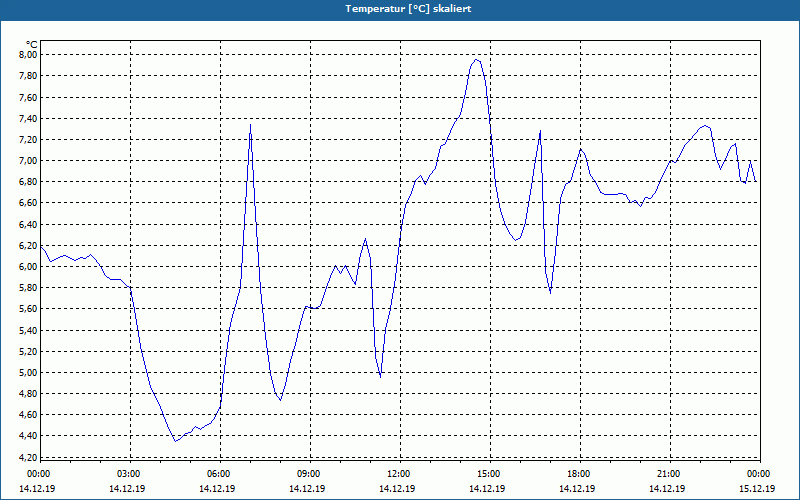The image size is (800, 500).
Task: Click the 7,80 y-axis value
Action: 28,76
